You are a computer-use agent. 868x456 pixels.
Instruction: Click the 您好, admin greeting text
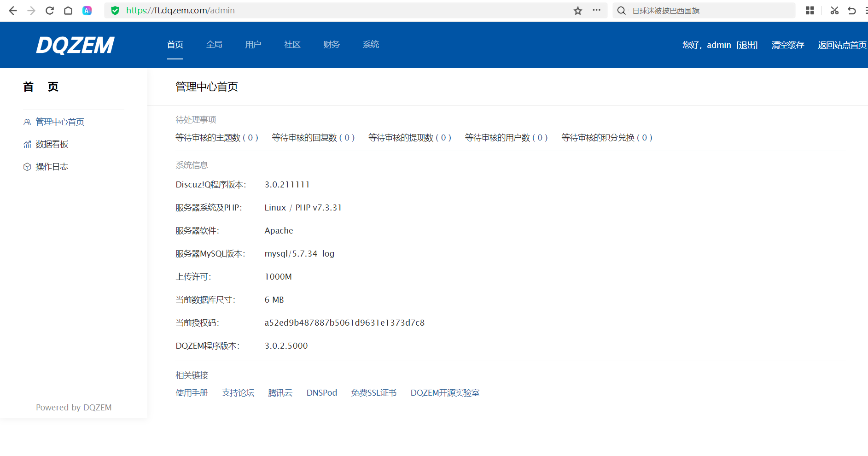[x=707, y=45]
